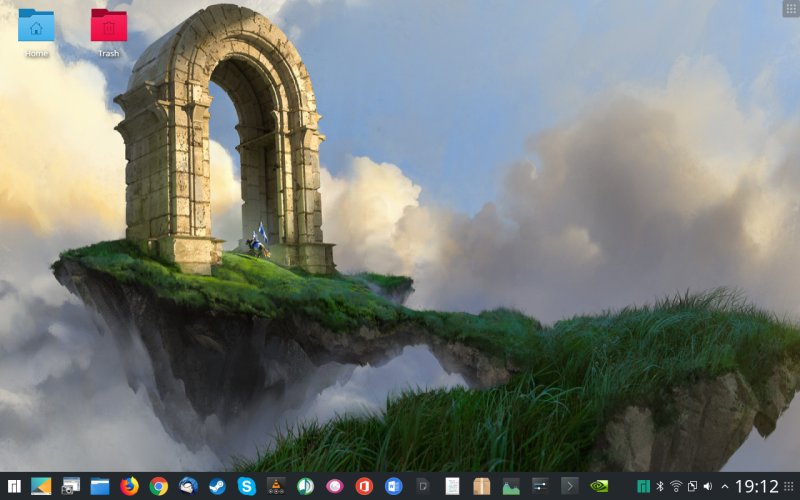Click the 19:12 clock
Image resolution: width=800 pixels, height=500 pixels.
pyautogui.click(x=757, y=486)
